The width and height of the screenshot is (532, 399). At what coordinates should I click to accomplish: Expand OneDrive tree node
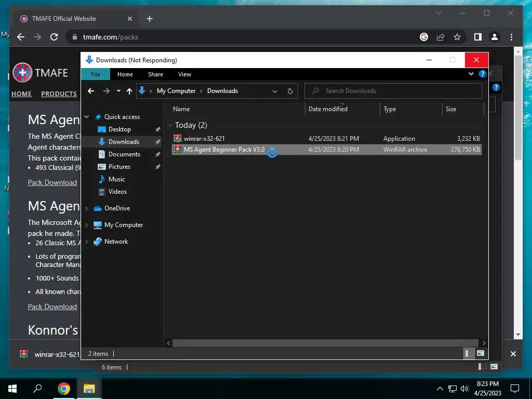pos(87,208)
